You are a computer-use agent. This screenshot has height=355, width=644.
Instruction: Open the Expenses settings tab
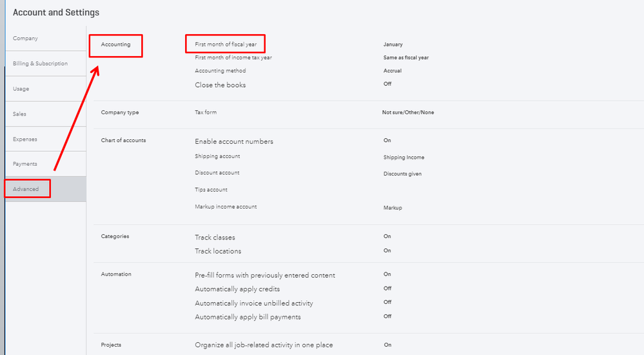click(25, 139)
